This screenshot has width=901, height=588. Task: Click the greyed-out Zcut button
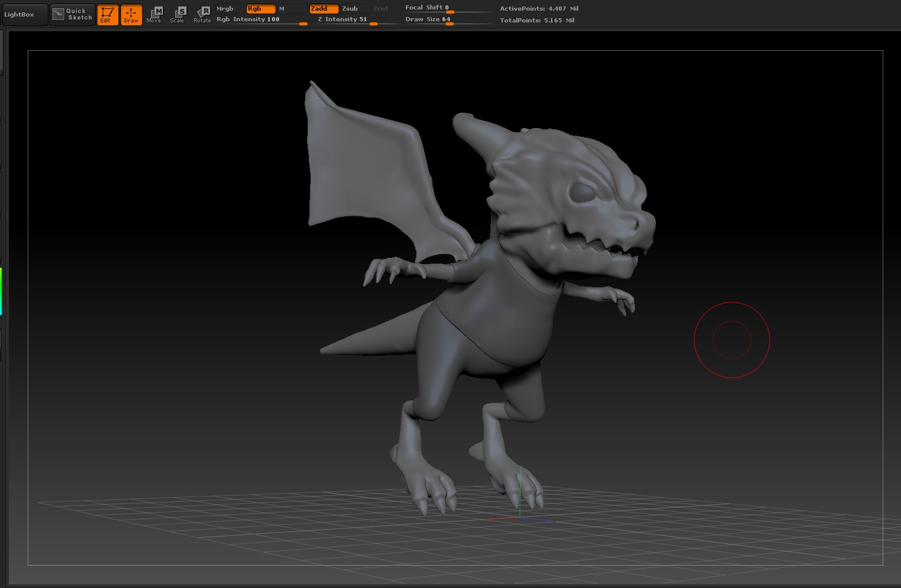pyautogui.click(x=381, y=9)
